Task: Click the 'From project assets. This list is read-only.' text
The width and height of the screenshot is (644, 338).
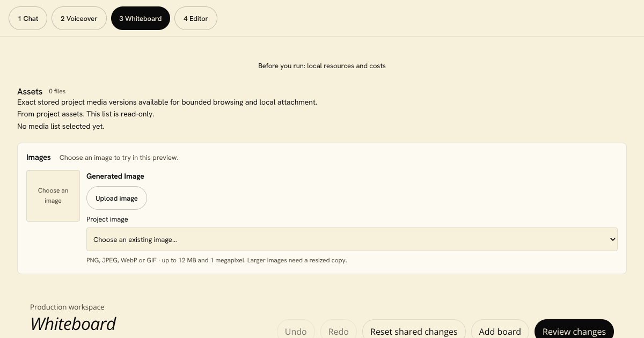Action: (x=86, y=114)
